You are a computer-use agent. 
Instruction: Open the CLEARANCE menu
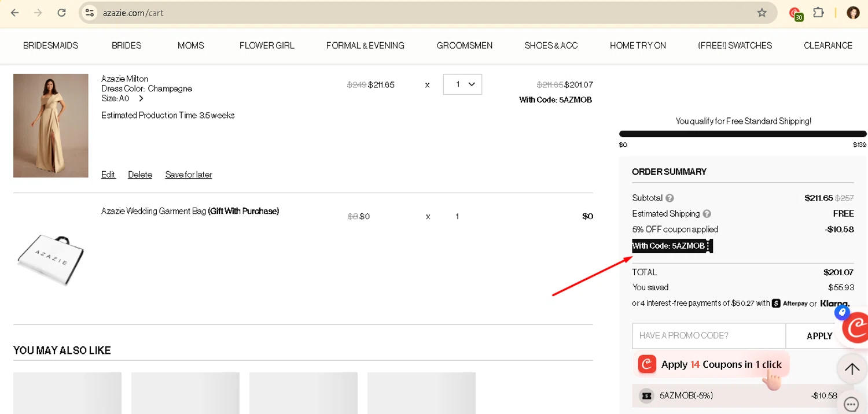[828, 45]
